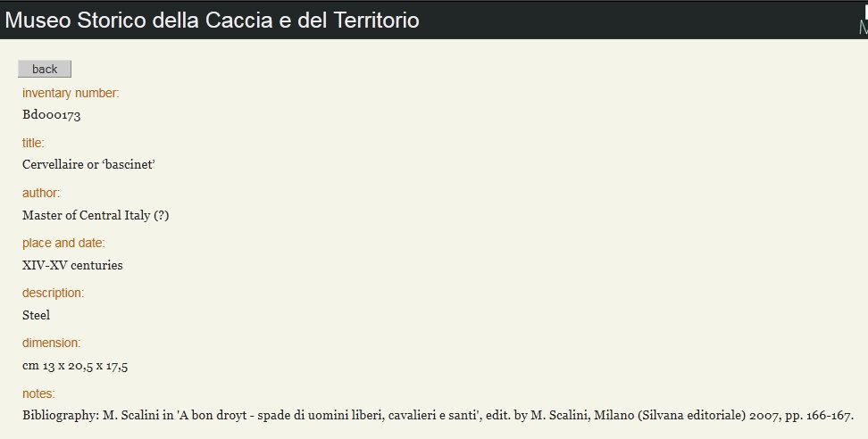Select the inventory number label

click(71, 93)
